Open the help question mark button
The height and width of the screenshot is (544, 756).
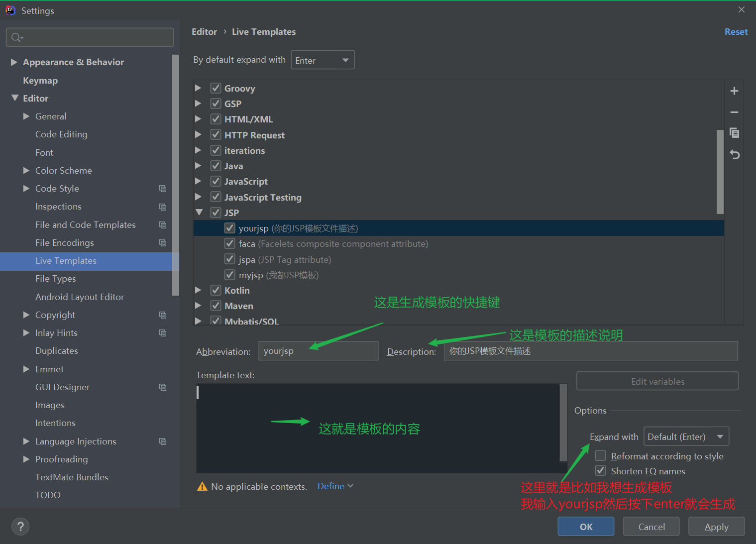[20, 527]
